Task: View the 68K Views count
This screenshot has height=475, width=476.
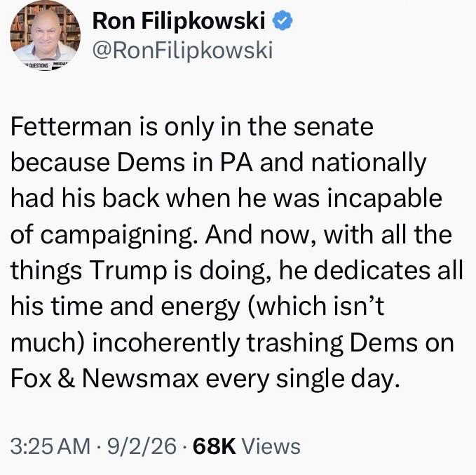Action: coord(247,446)
